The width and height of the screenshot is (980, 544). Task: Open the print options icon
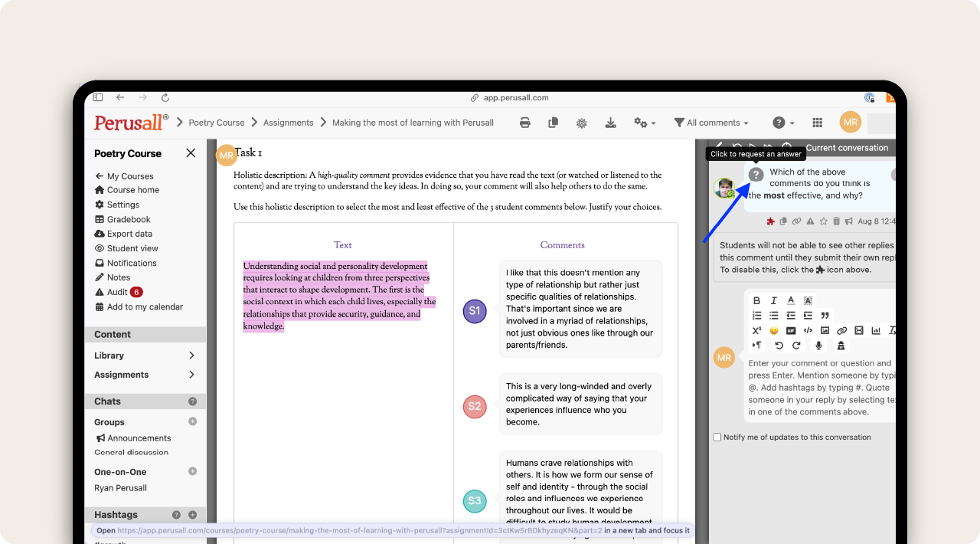click(525, 123)
